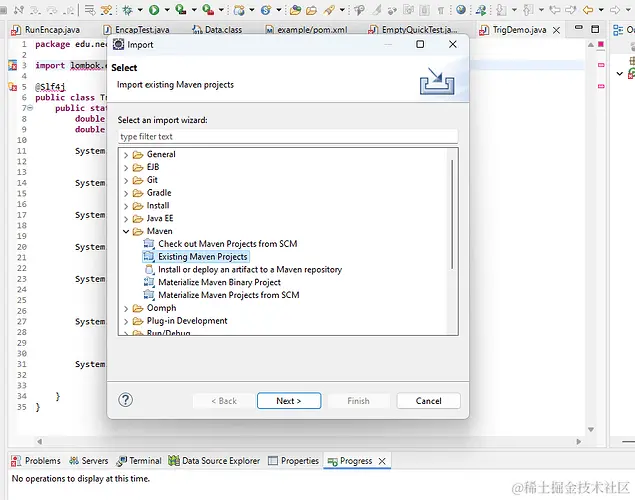Click the Open Web Browser globe icon
Screen dimensions: 635x500
click(460, 9)
